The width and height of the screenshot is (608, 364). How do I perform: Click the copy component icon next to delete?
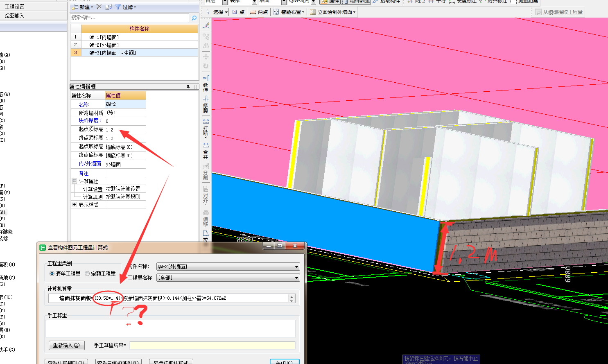tap(108, 7)
